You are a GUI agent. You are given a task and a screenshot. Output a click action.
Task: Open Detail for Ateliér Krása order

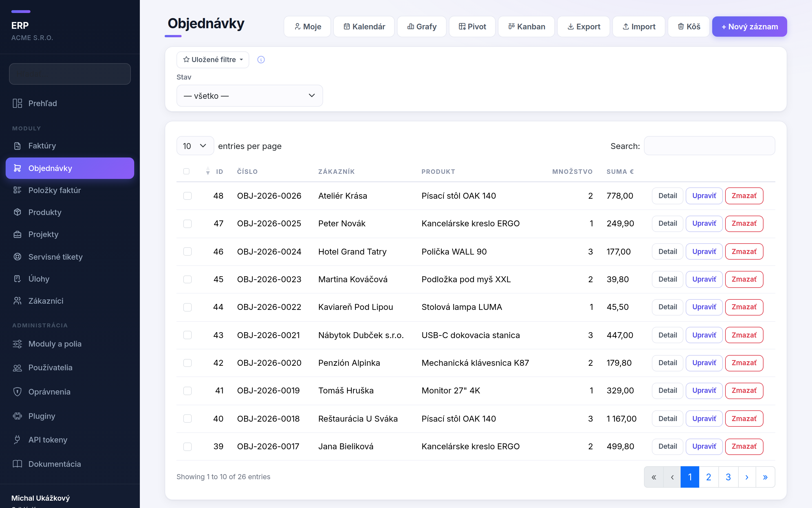[x=667, y=196]
